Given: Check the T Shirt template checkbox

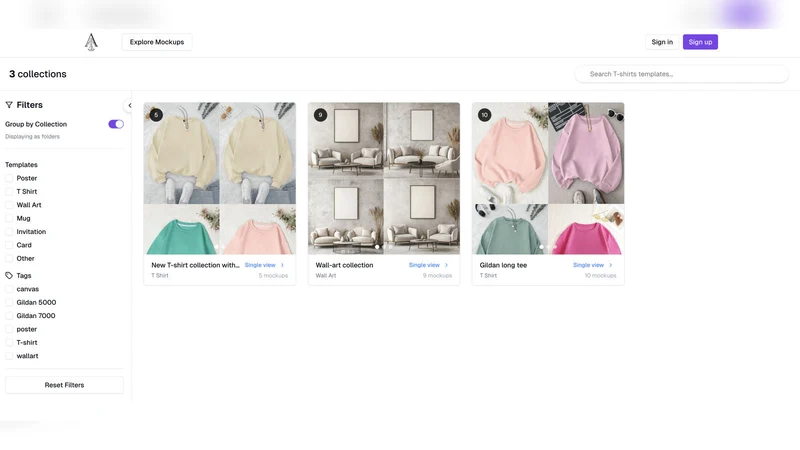Looking at the screenshot, I should point(9,191).
